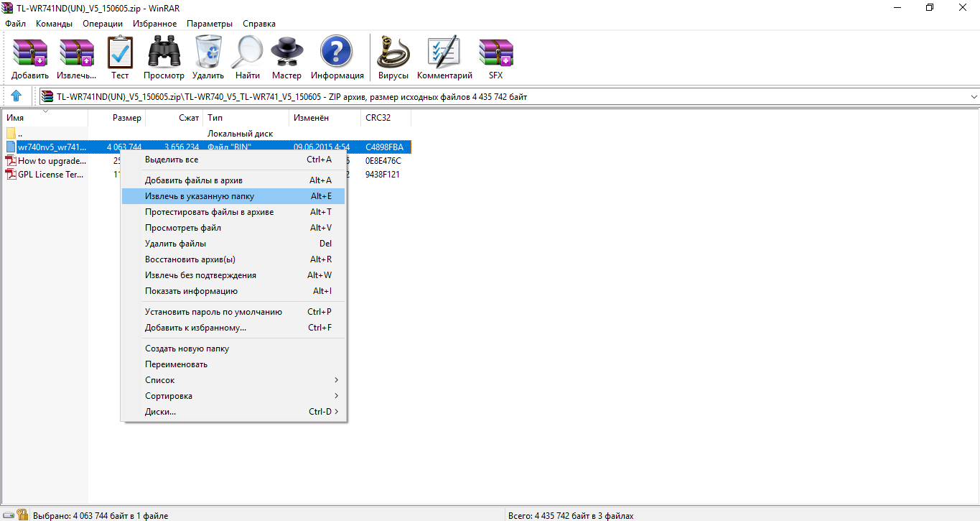Click the CRC32 value 0E8E476C
The height and width of the screenshot is (521, 980).
[383, 161]
